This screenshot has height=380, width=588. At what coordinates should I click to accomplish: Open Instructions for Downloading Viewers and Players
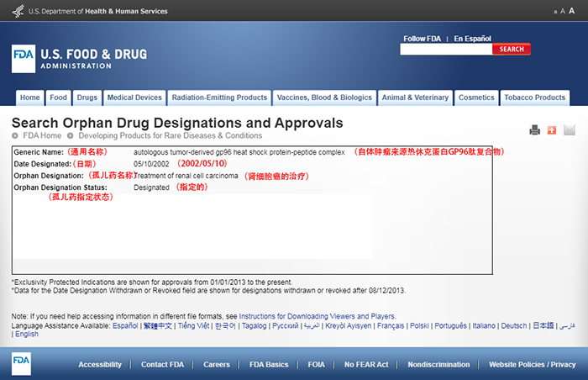[x=318, y=316]
